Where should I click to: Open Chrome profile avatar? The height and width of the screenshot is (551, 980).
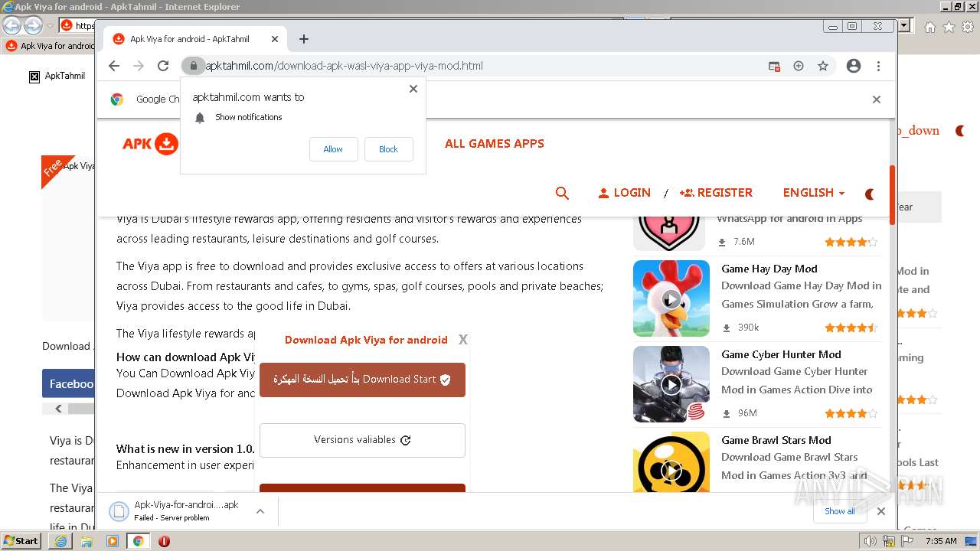pyautogui.click(x=854, y=66)
